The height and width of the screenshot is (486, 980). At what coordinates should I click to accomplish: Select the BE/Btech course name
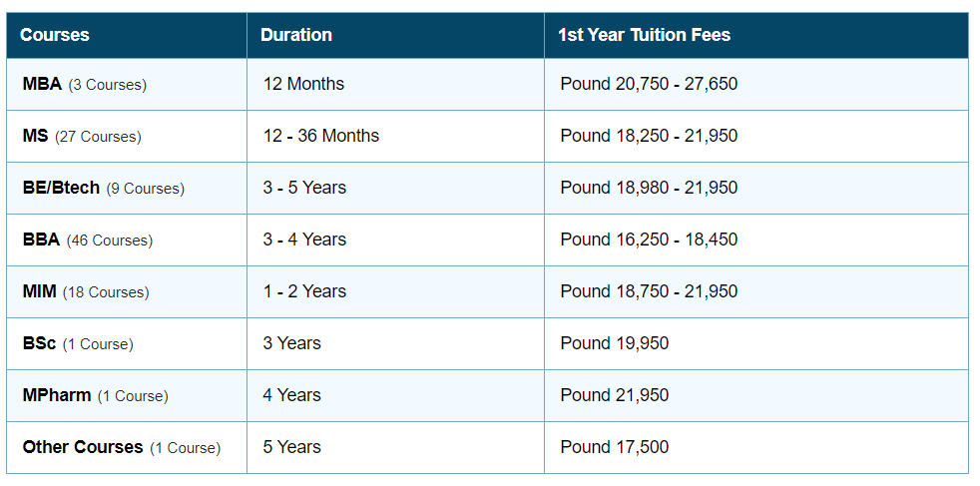click(x=61, y=188)
